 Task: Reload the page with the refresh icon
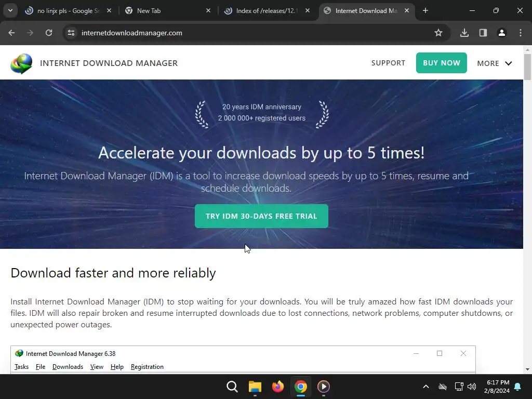[x=49, y=33]
